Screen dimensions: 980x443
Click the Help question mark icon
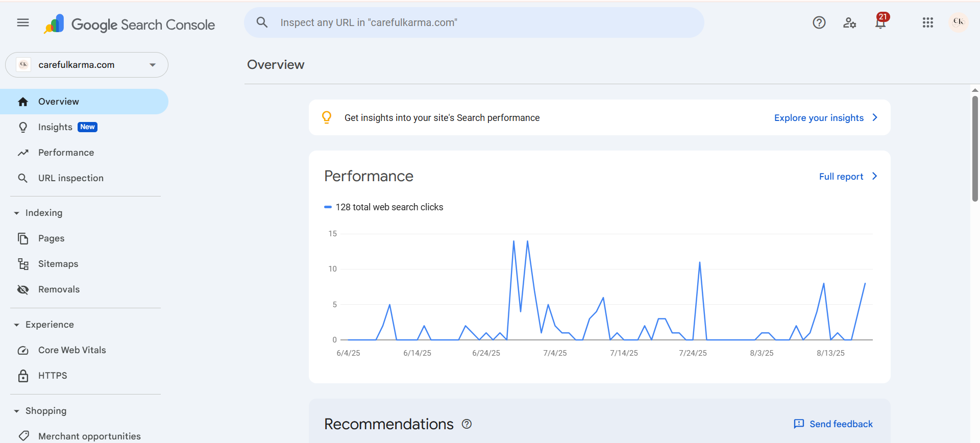[819, 22]
